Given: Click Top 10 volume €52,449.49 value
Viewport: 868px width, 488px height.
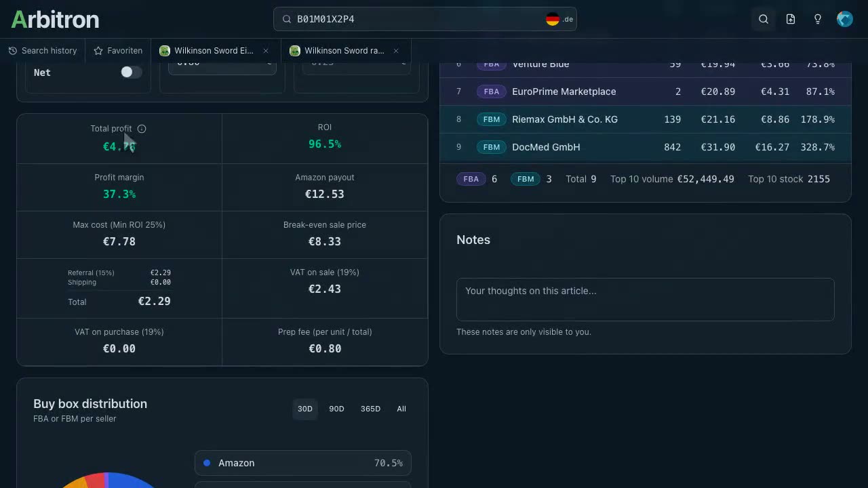Looking at the screenshot, I should [705, 179].
